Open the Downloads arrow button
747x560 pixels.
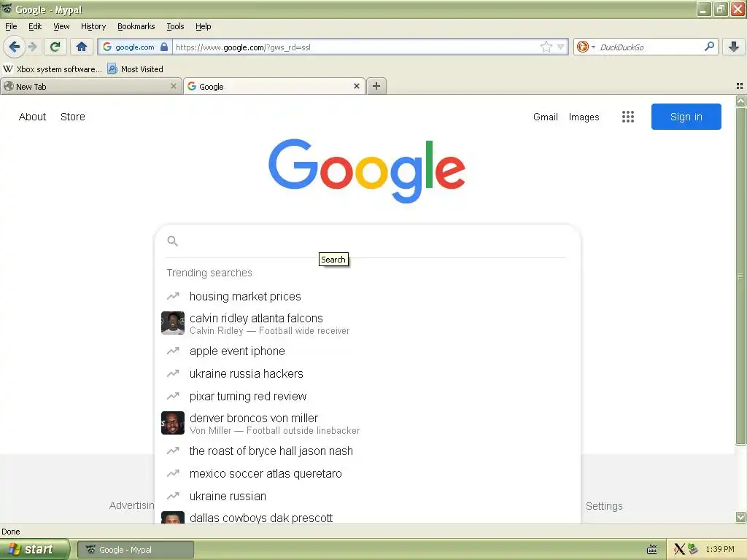pos(734,47)
